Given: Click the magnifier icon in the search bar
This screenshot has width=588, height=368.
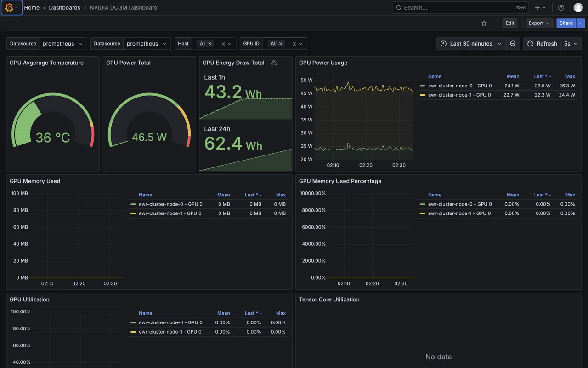Looking at the screenshot, I should [x=399, y=7].
